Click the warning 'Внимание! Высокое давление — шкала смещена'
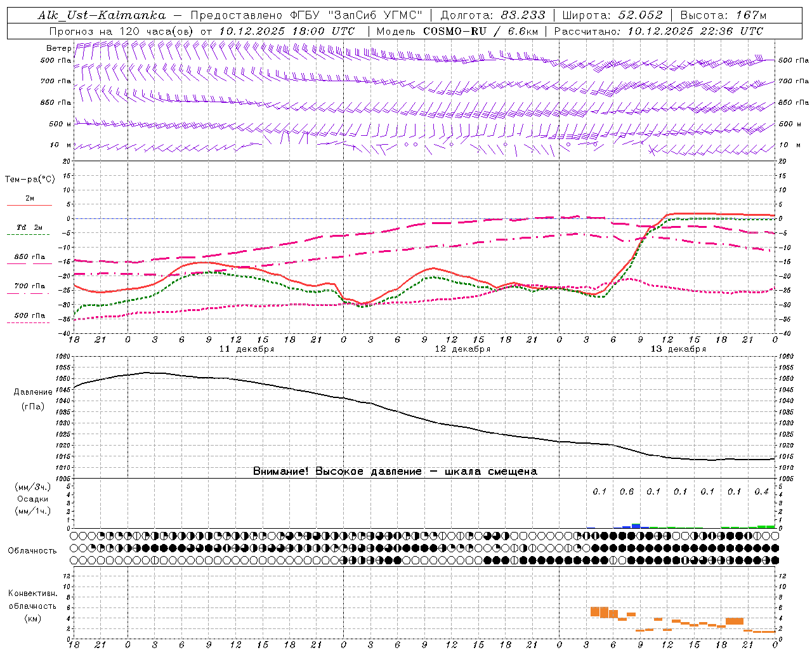The height and width of the screenshot is (650, 812). tap(395, 471)
